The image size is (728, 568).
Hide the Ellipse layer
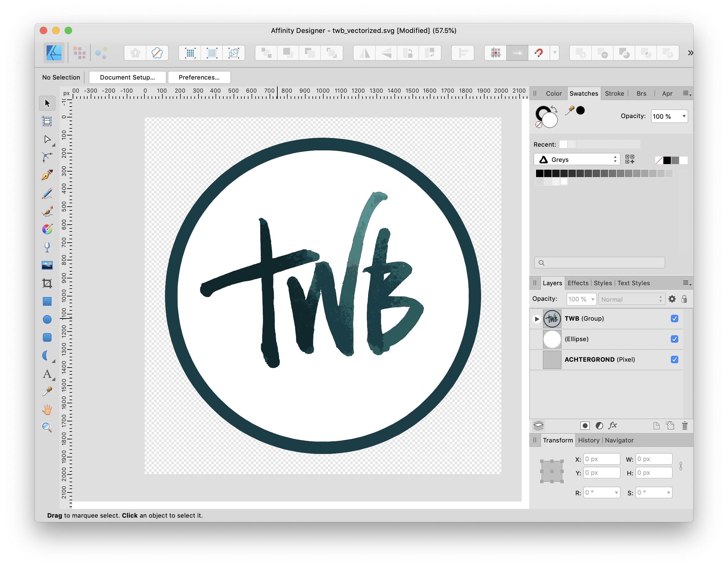(x=674, y=339)
